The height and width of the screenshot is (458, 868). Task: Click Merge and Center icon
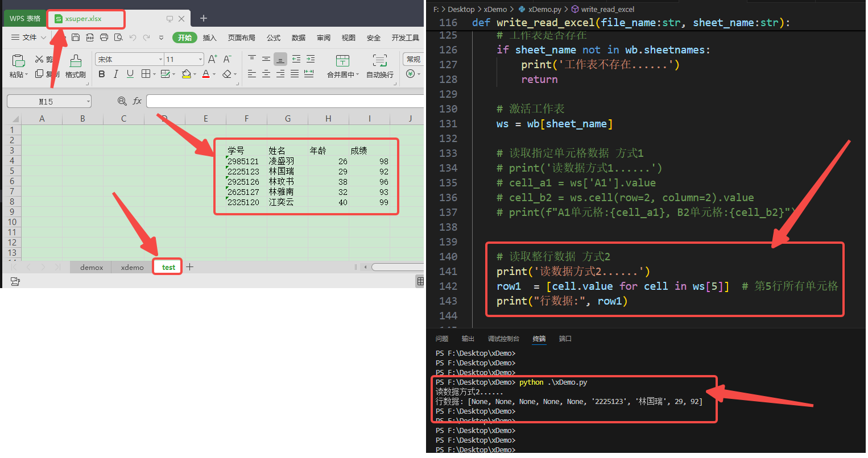click(x=342, y=61)
